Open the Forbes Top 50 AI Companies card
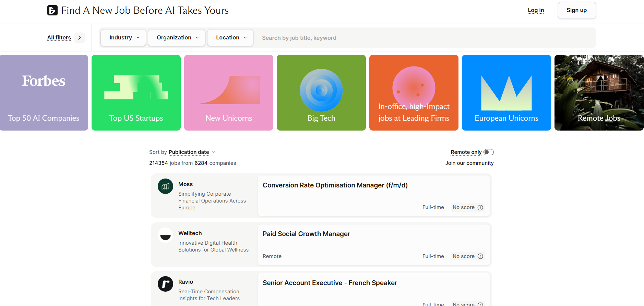The width and height of the screenshot is (644, 306). point(44,93)
